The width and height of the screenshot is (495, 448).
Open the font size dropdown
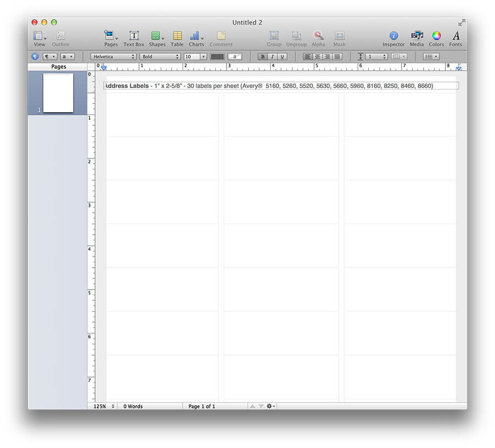tap(195, 56)
